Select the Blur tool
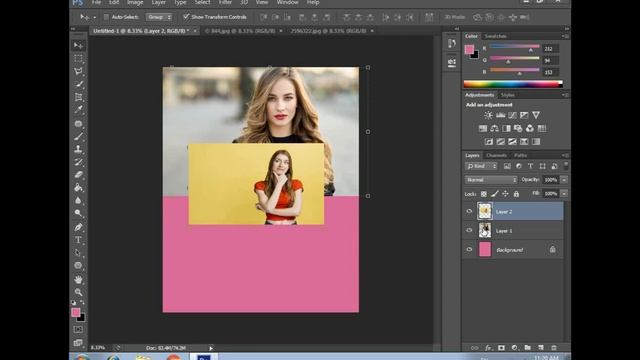The width and height of the screenshot is (640, 360). click(78, 201)
